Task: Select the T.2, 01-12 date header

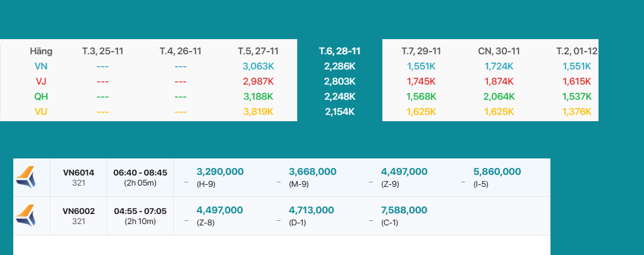Action: tap(576, 51)
